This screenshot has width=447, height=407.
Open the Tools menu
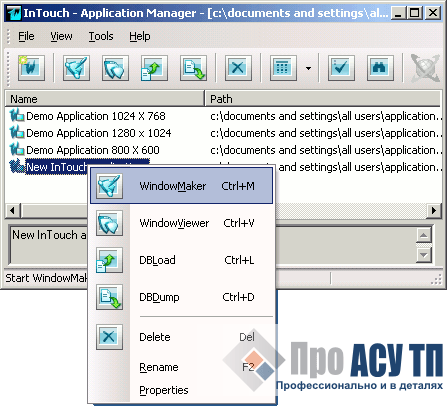click(x=101, y=36)
